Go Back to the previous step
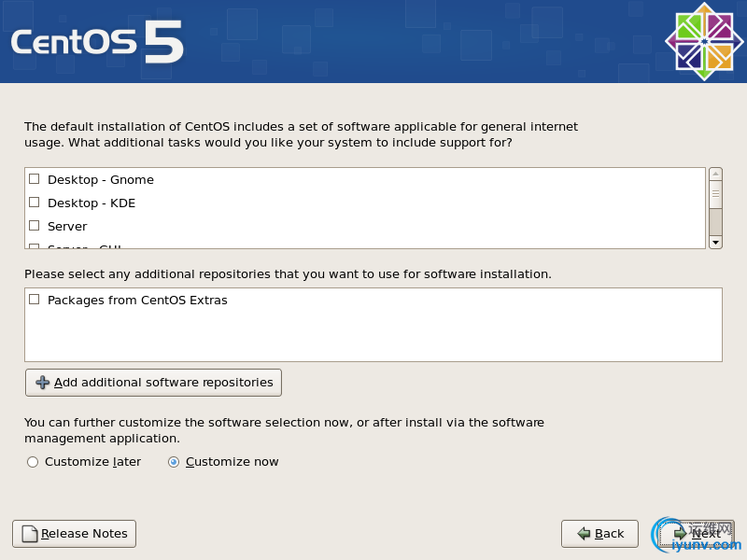The width and height of the screenshot is (747, 560). (599, 534)
